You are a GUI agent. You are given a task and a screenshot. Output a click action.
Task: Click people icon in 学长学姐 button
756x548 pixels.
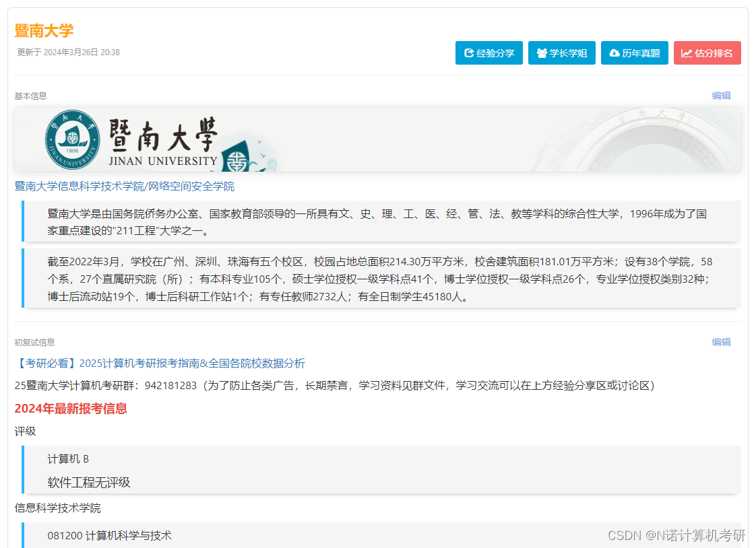[542, 53]
